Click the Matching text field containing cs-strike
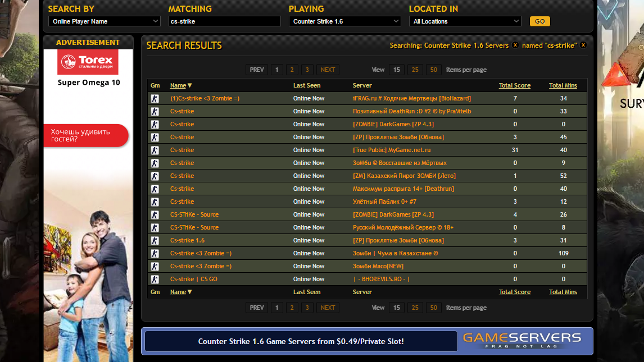 click(x=225, y=21)
